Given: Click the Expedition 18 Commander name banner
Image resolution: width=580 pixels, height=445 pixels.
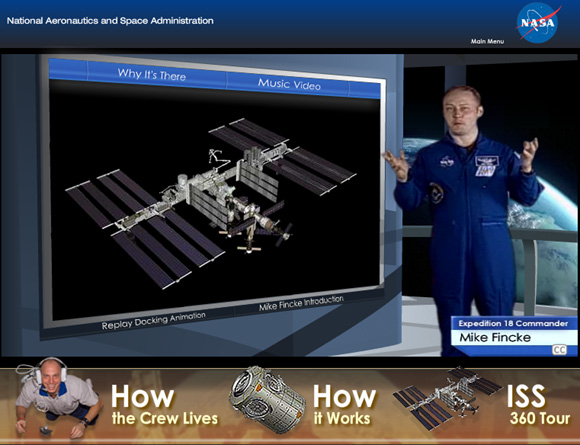Looking at the screenshot, I should click(513, 336).
